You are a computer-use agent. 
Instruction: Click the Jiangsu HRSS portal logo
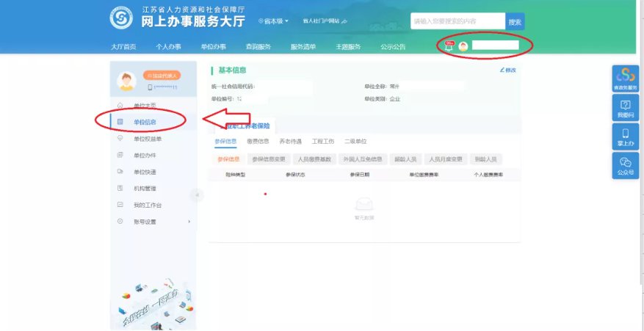click(121, 18)
